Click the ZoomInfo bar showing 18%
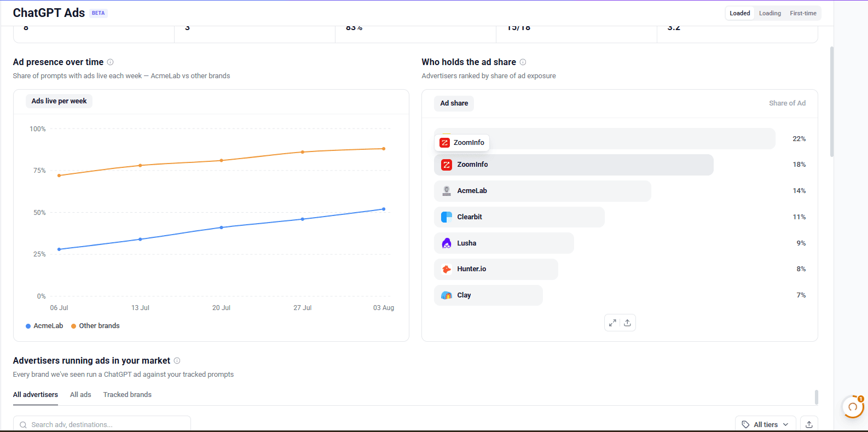This screenshot has width=868, height=432. pos(574,165)
